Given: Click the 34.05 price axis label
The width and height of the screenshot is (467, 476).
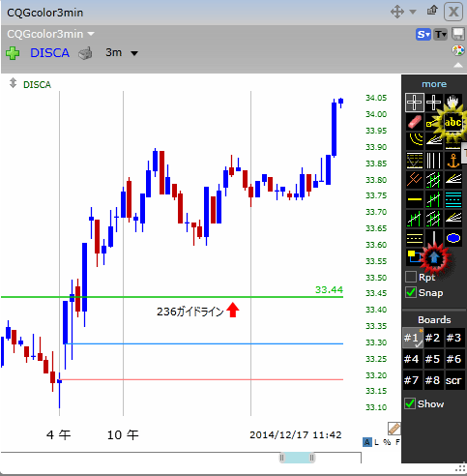Looking at the screenshot, I should pyautogui.click(x=376, y=98).
